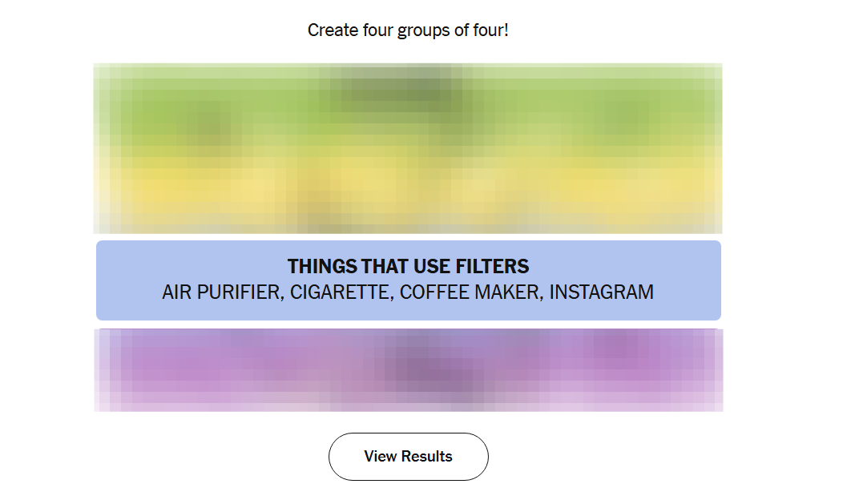Image resolution: width=847 pixels, height=504 pixels.
Task: Click the "Create four groups of four!" heading
Action: click(x=408, y=30)
